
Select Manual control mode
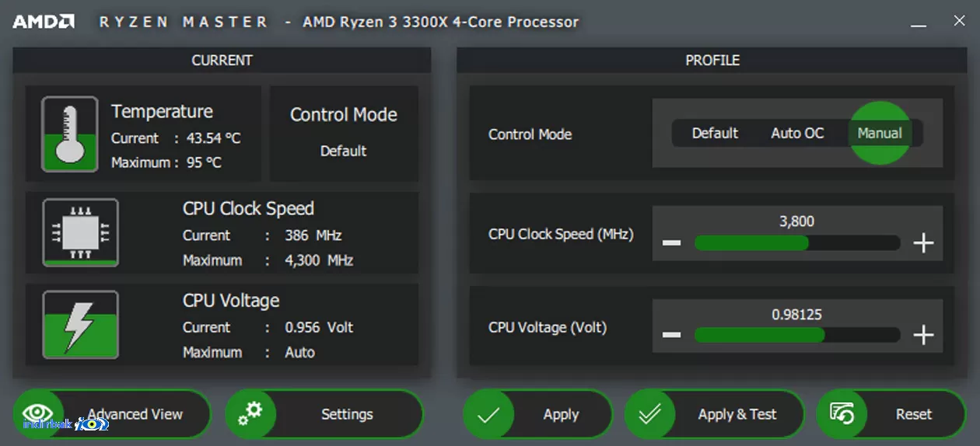pos(880,133)
